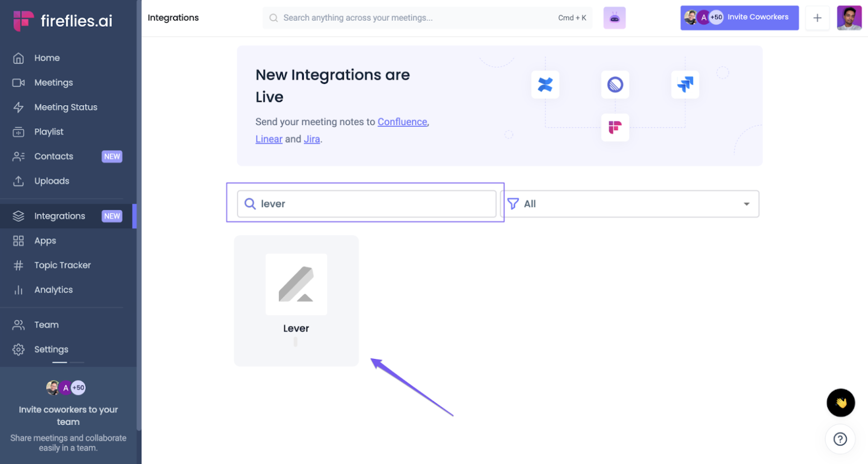
Task: Click the Settings gear icon
Action: tap(18, 349)
